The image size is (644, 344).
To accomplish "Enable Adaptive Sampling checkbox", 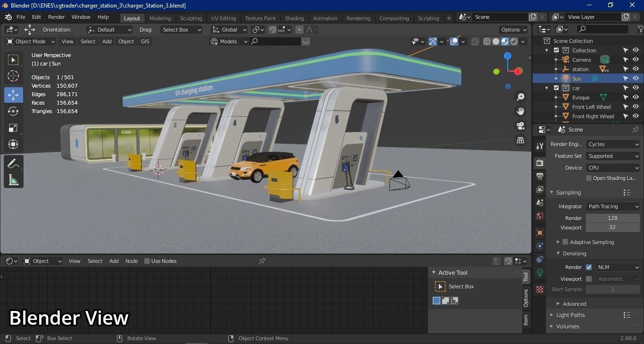I will 565,242.
